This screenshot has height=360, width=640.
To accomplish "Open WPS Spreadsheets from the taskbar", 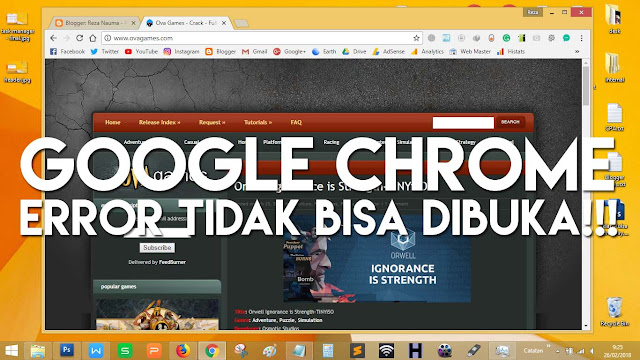I will [x=125, y=350].
